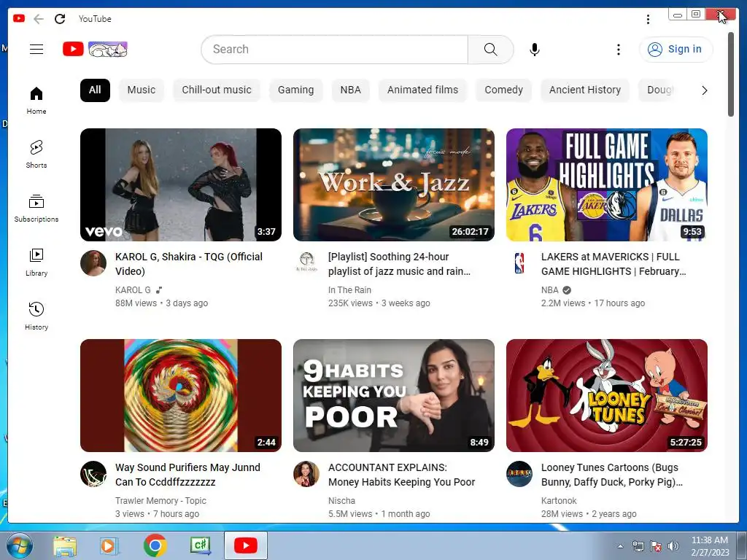Select the Gaming filter chip
The height and width of the screenshot is (560, 747).
coord(296,90)
